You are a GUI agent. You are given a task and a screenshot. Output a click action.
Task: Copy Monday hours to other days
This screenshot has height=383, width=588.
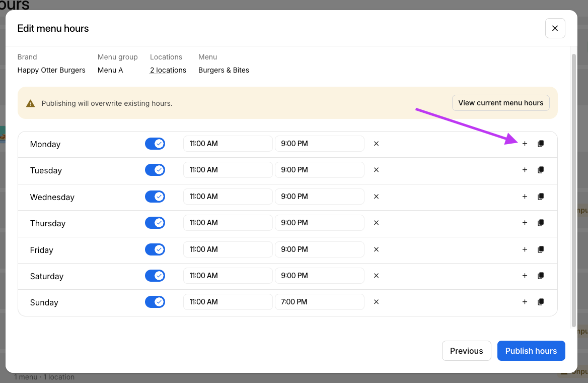[x=541, y=144]
